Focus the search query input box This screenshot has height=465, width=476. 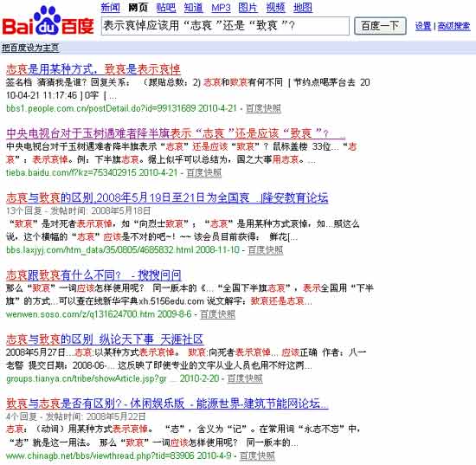pyautogui.click(x=225, y=26)
